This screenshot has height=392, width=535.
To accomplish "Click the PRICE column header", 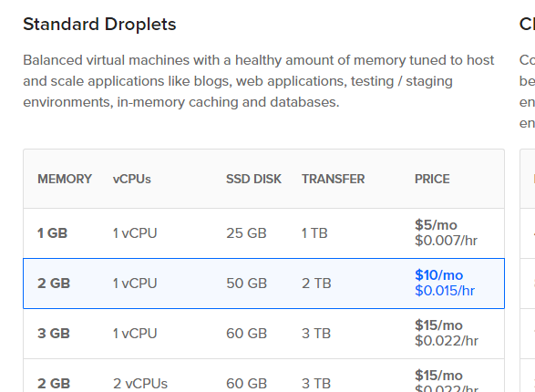I will [432, 179].
